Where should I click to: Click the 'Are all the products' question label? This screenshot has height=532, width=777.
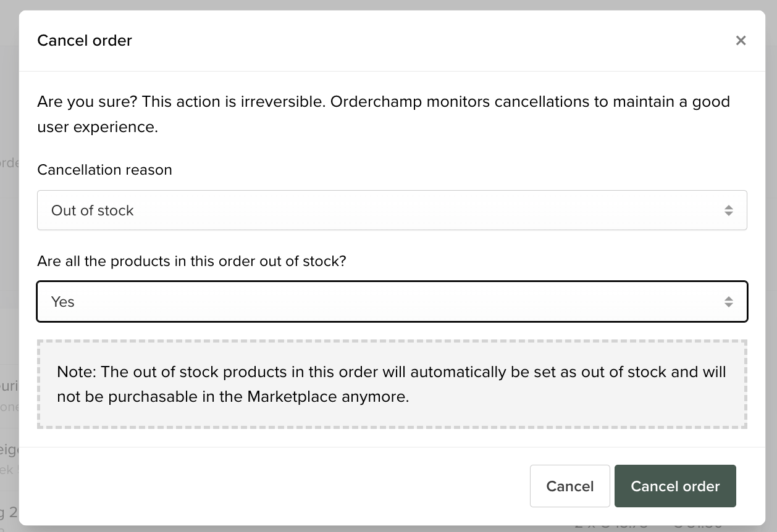point(191,261)
